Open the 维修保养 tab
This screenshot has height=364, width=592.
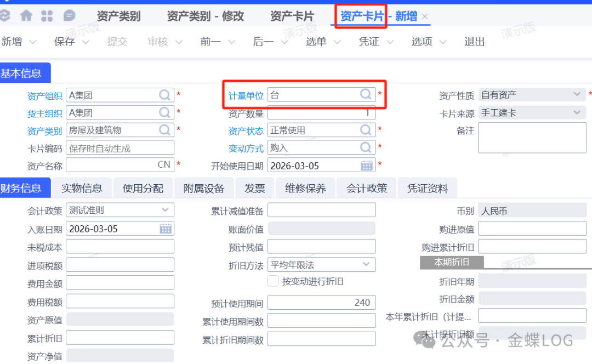[305, 189]
